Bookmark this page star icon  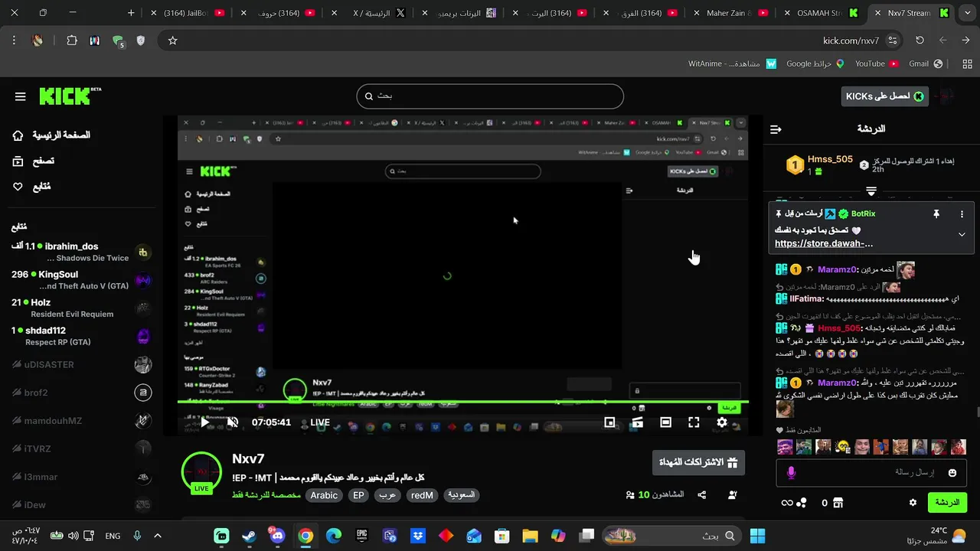tap(172, 41)
